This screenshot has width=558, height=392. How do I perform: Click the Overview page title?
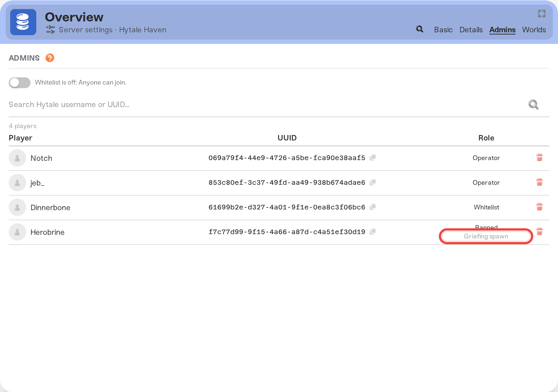[74, 17]
